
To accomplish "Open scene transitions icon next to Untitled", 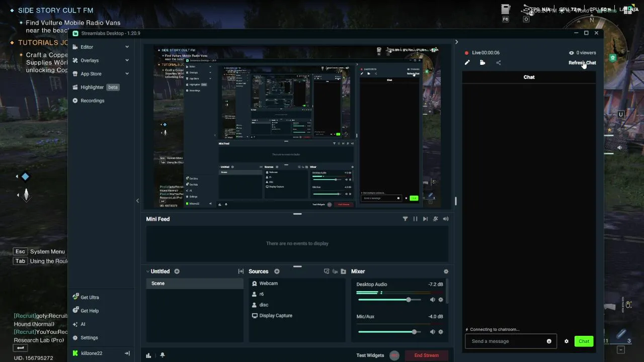I will [241, 271].
